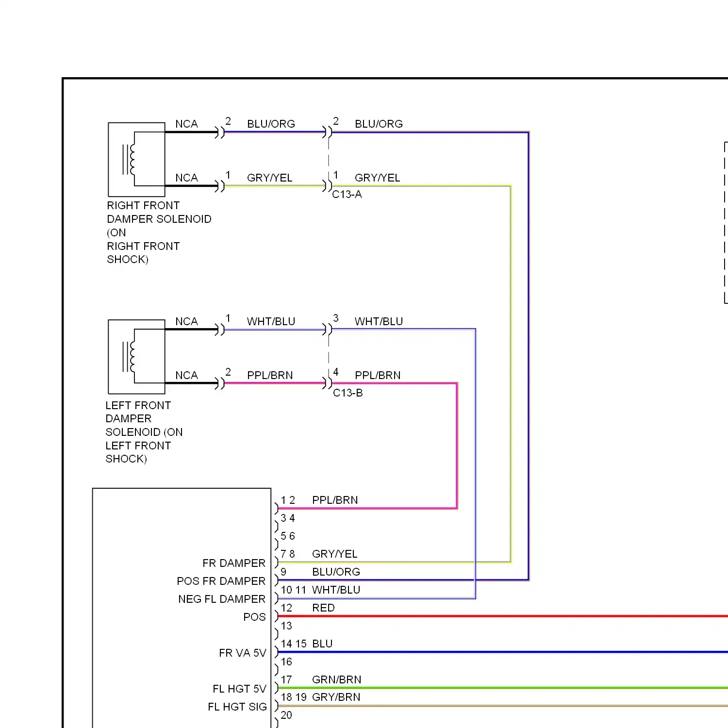Select the GRN/BRN wire label at pin 17
The width and height of the screenshot is (728, 728).
pos(336,679)
